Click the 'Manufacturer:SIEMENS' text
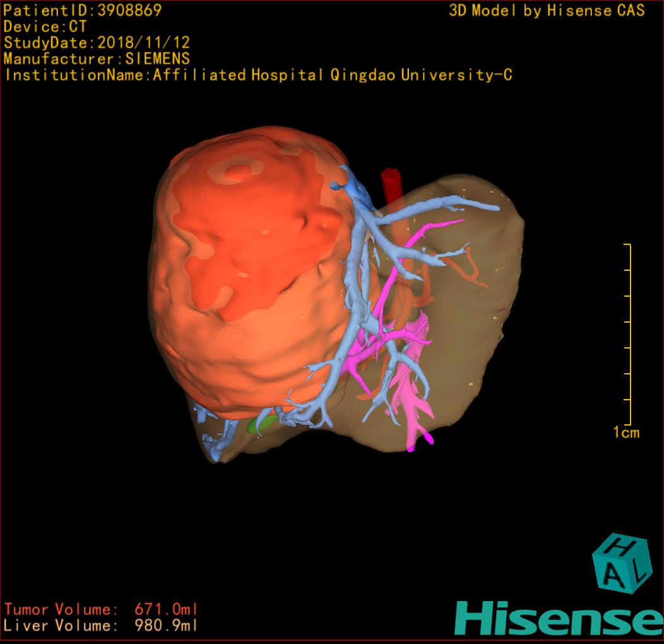This screenshot has width=664, height=644. [97, 59]
